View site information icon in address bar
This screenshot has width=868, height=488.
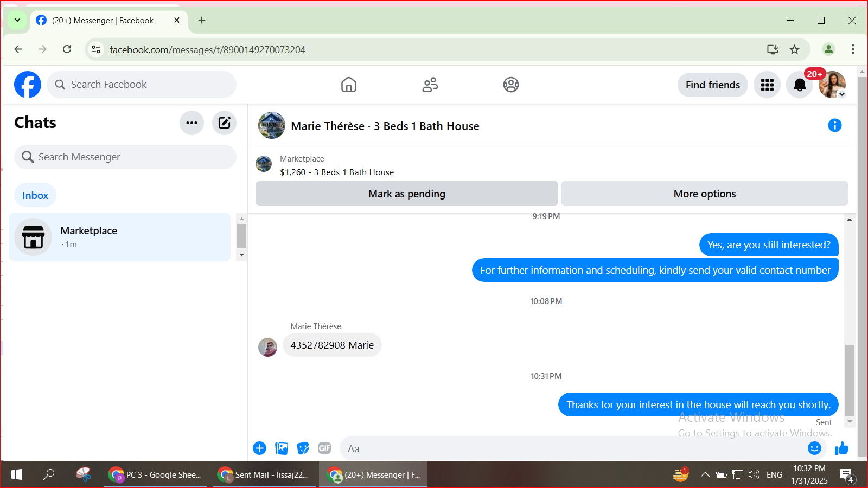click(96, 49)
